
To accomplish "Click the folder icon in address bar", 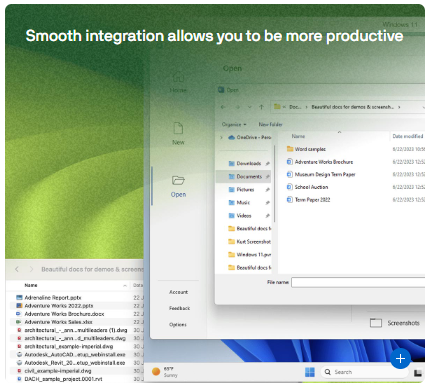I will pos(277,107).
